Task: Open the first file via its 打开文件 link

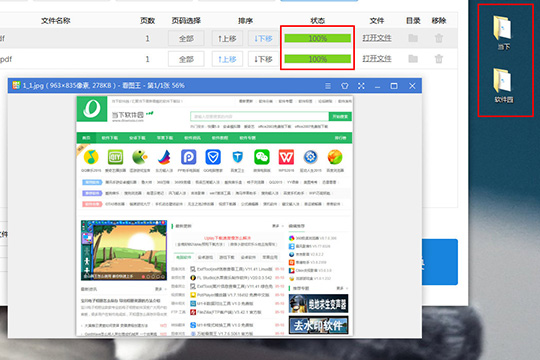Action: [x=377, y=38]
